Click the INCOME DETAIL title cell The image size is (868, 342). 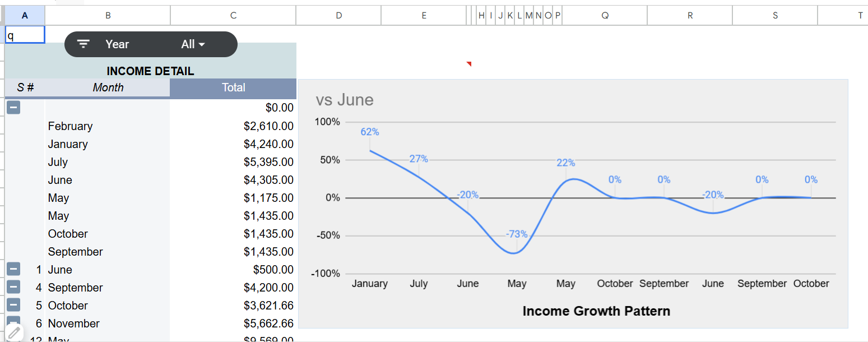(150, 71)
